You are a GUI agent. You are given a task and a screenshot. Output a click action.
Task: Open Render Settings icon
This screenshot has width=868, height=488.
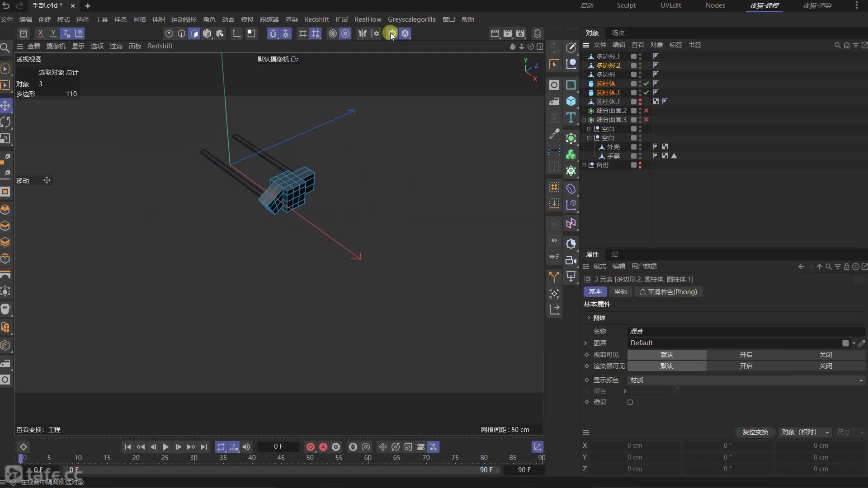point(520,33)
